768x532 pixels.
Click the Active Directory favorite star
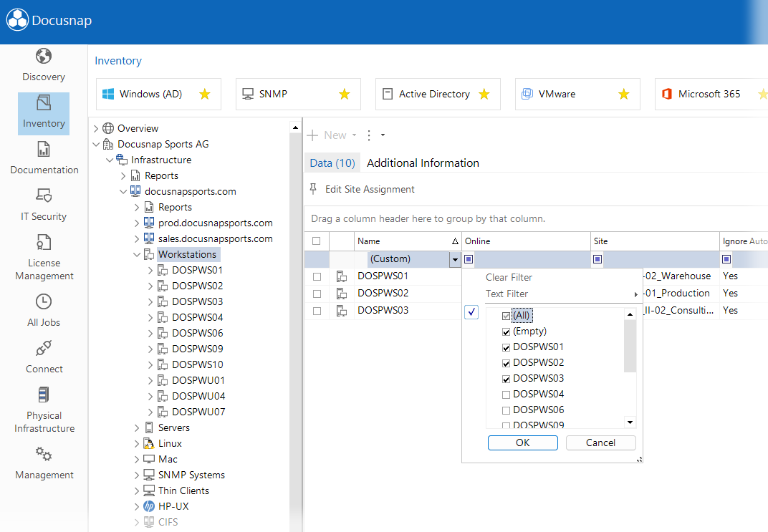pos(484,94)
